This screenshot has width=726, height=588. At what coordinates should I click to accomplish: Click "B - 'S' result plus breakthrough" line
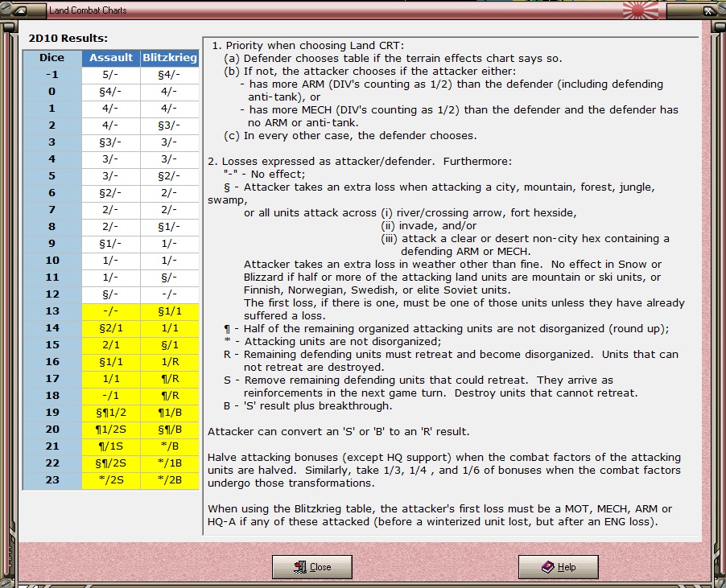(308, 406)
